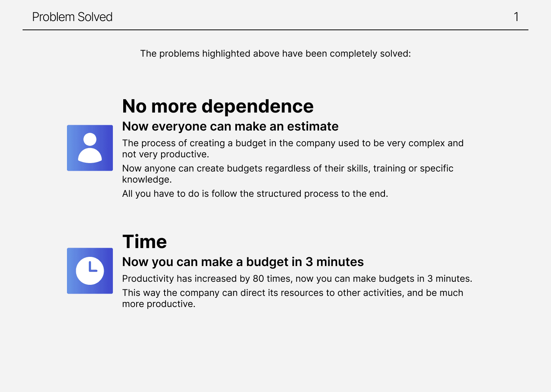Click the sentence 'Productivity has increased by 80 times'
The height and width of the screenshot is (392, 551).
pyautogui.click(x=297, y=279)
